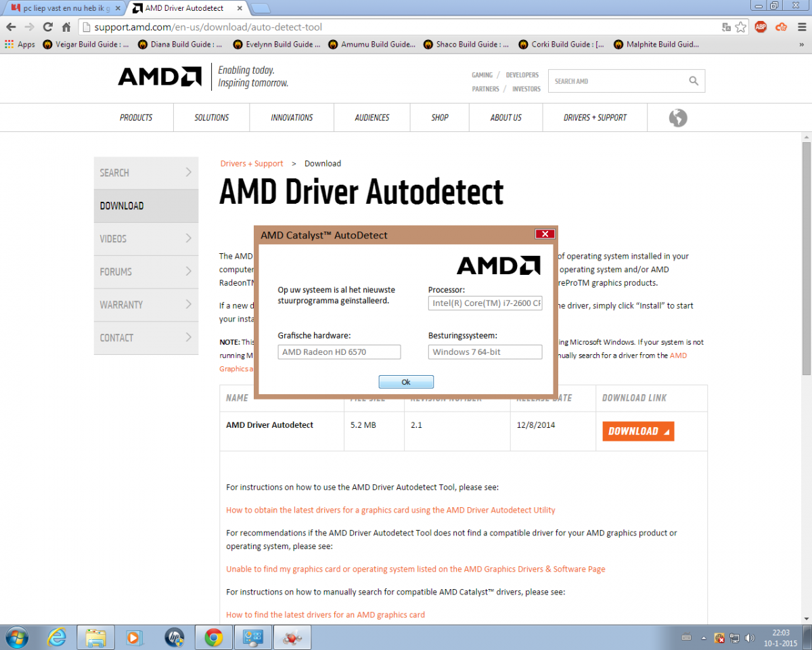This screenshot has width=812, height=650.
Task: Click Ok in the AutoDetect dialog
Action: [406, 382]
